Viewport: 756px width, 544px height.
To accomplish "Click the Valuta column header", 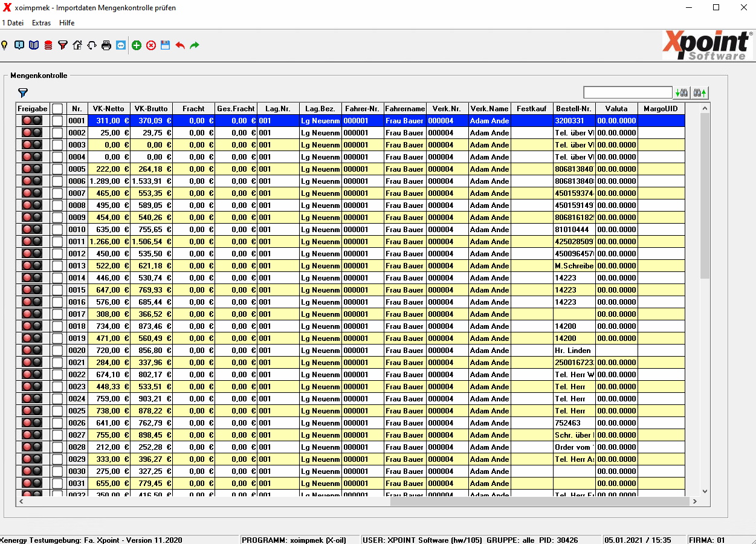I will [616, 109].
